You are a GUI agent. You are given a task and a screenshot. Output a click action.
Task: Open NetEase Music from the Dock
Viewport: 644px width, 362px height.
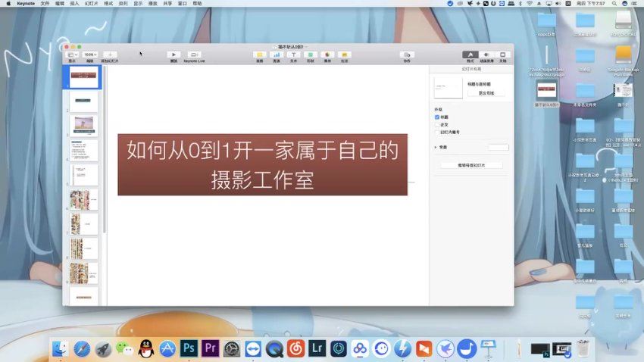(295, 349)
